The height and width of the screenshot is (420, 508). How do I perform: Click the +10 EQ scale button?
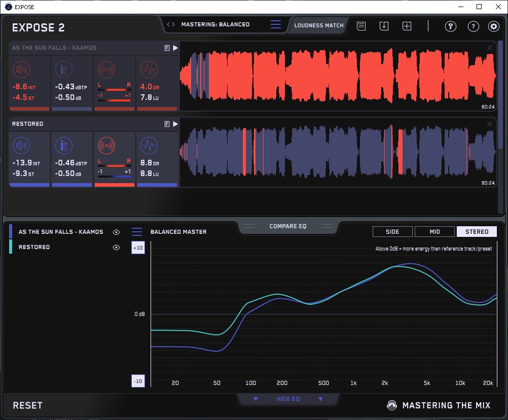coord(138,248)
